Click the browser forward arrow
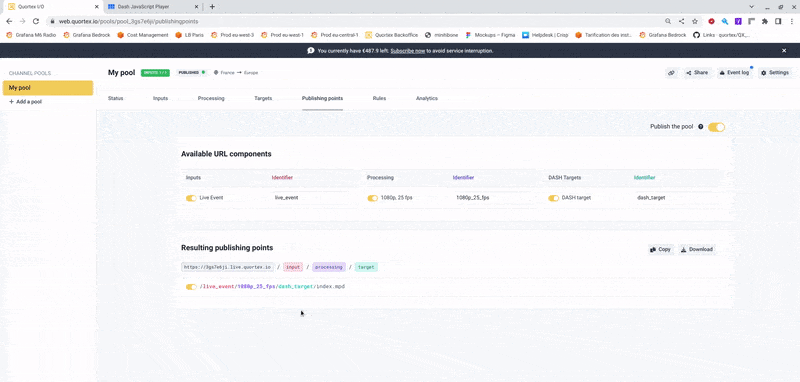Screen dimensions: 800x382 22,21
